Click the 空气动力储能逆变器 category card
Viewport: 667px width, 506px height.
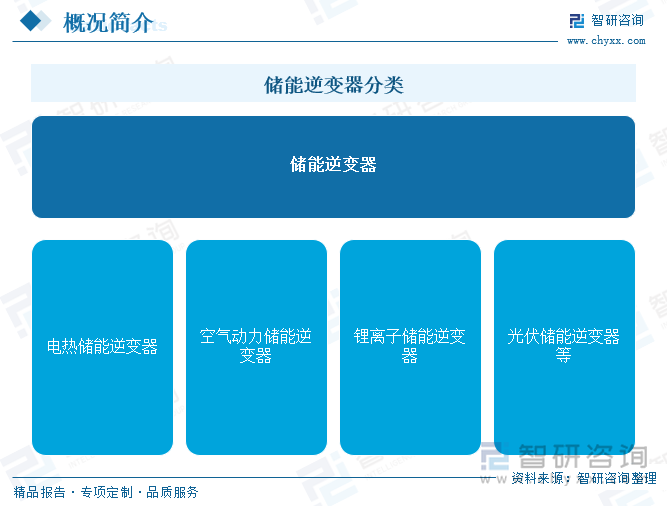point(257,347)
